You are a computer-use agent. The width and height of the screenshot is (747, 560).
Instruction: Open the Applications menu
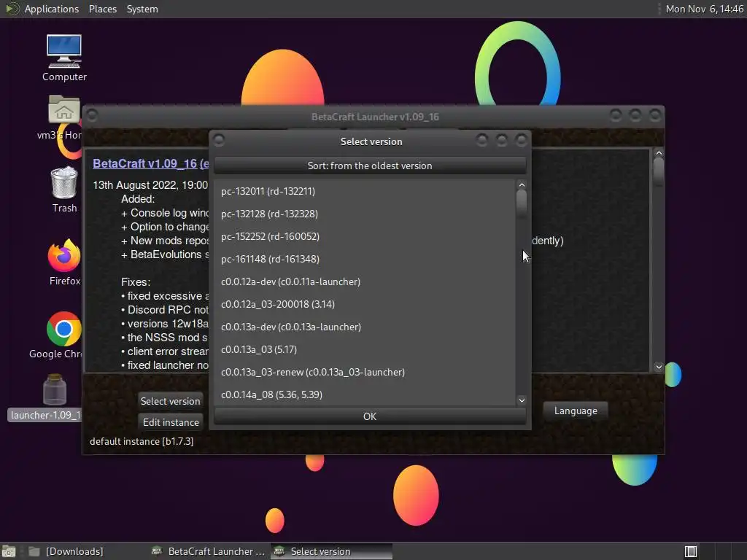(52, 9)
